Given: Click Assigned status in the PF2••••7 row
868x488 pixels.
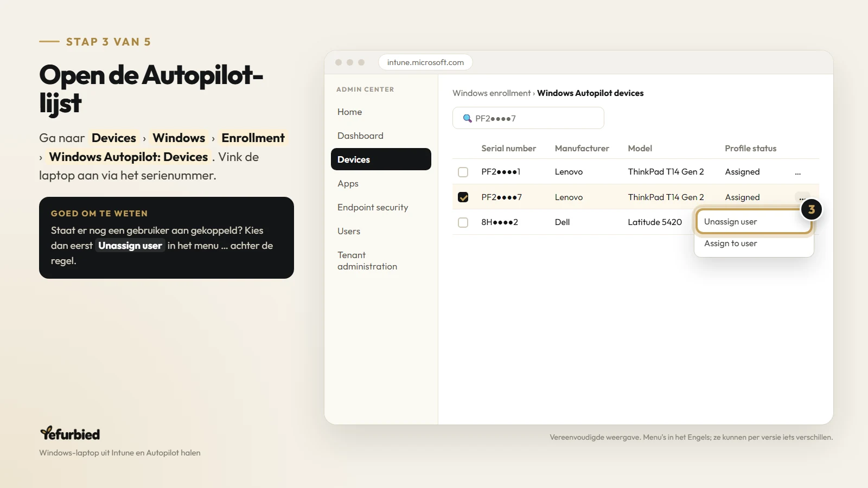Looking at the screenshot, I should [742, 197].
